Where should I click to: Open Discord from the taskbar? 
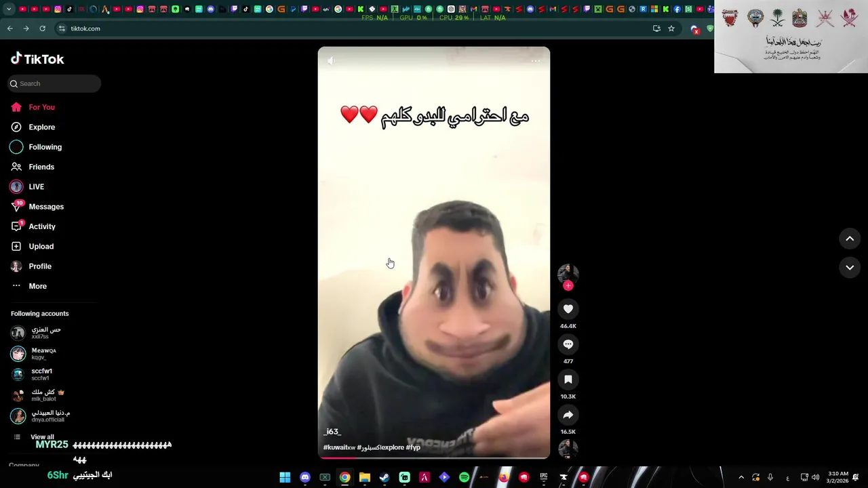coord(305,477)
